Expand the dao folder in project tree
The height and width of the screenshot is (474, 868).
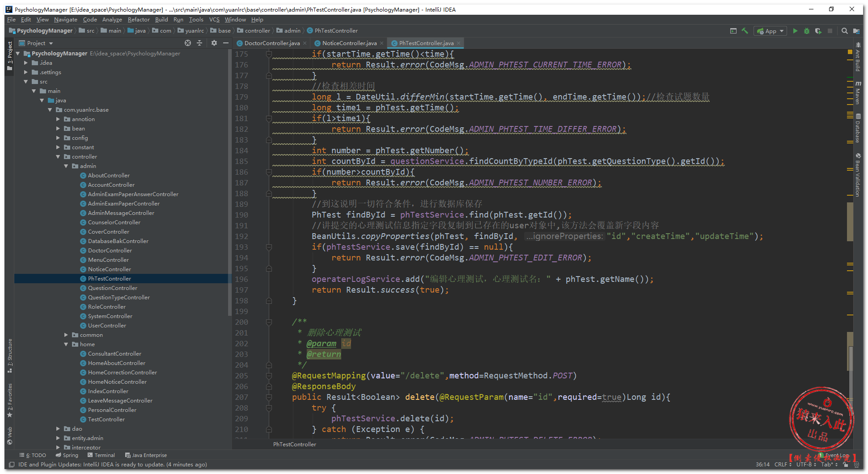pyautogui.click(x=58, y=429)
